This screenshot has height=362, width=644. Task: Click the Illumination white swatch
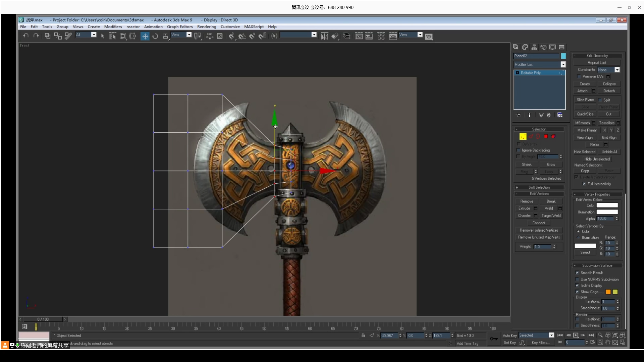607,212
